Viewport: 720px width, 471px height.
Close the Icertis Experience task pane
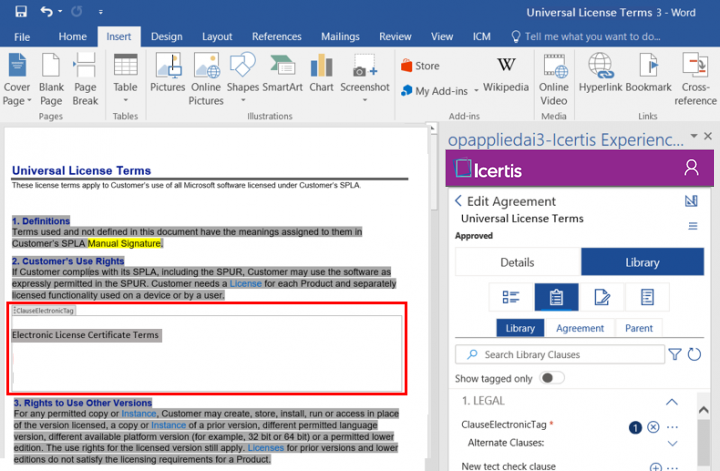[708, 136]
